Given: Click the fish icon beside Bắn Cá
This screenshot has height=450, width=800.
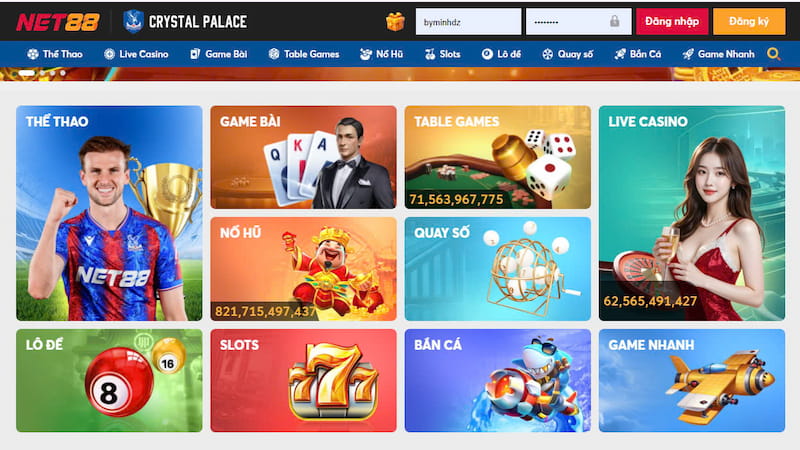Looking at the screenshot, I should pos(619,54).
